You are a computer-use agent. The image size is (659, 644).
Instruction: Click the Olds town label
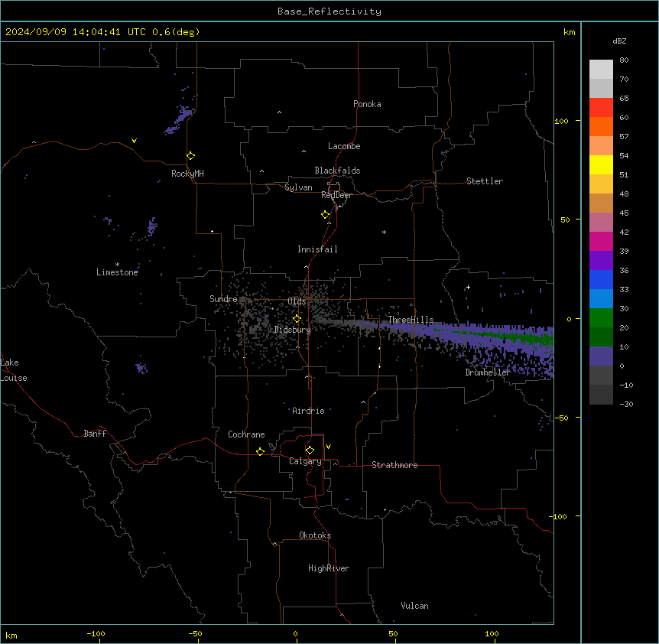tap(297, 301)
